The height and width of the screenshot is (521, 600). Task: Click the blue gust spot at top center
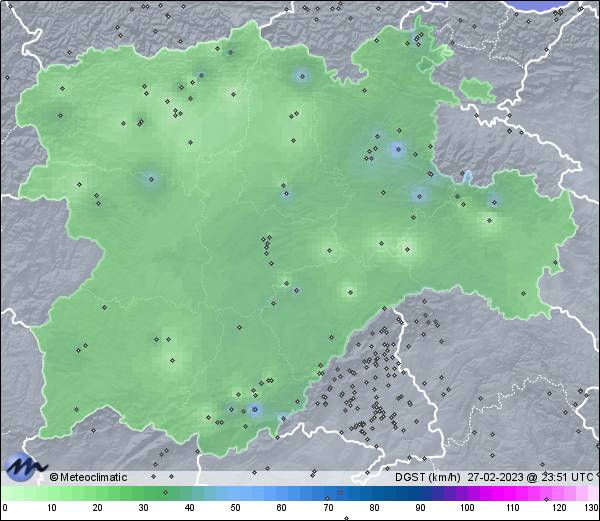302,76
